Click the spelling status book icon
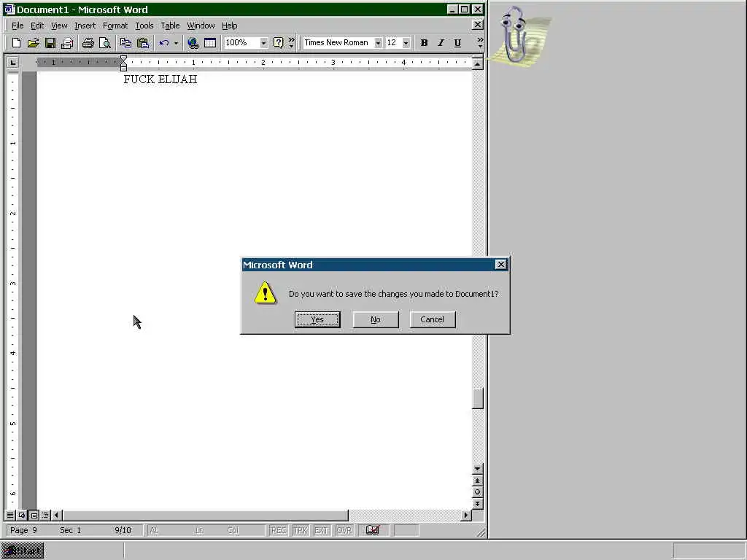This screenshot has height=560, width=747. tap(373, 530)
